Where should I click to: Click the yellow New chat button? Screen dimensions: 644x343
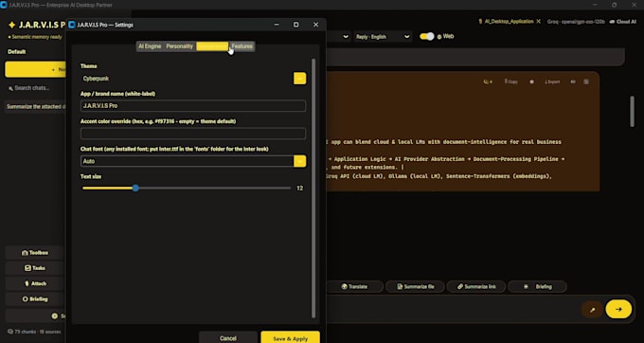tap(35, 70)
